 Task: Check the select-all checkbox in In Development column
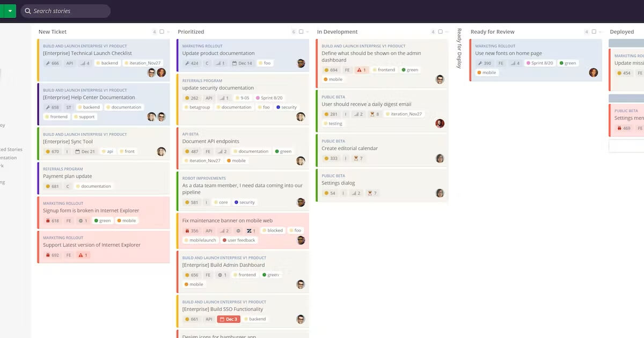pyautogui.click(x=440, y=32)
